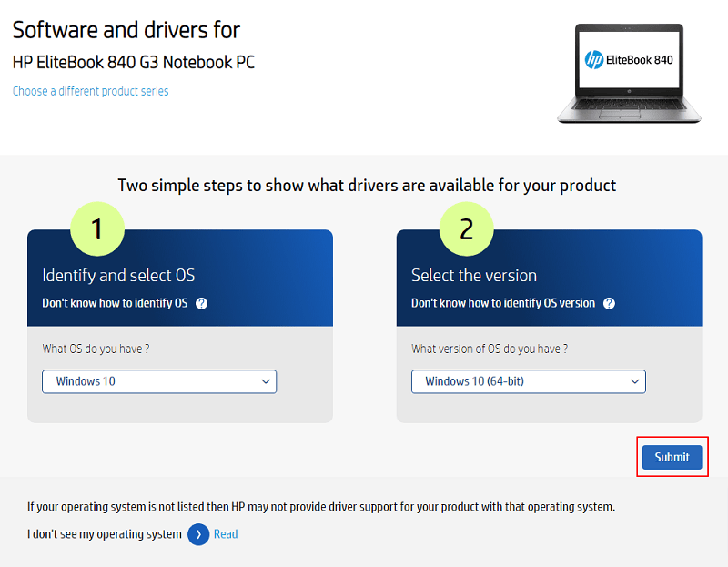Open the Windows 10 OS dropdown
728x567 pixels.
159,381
